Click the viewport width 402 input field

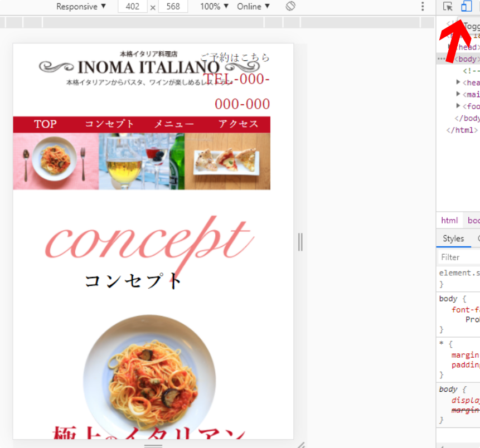(132, 6)
